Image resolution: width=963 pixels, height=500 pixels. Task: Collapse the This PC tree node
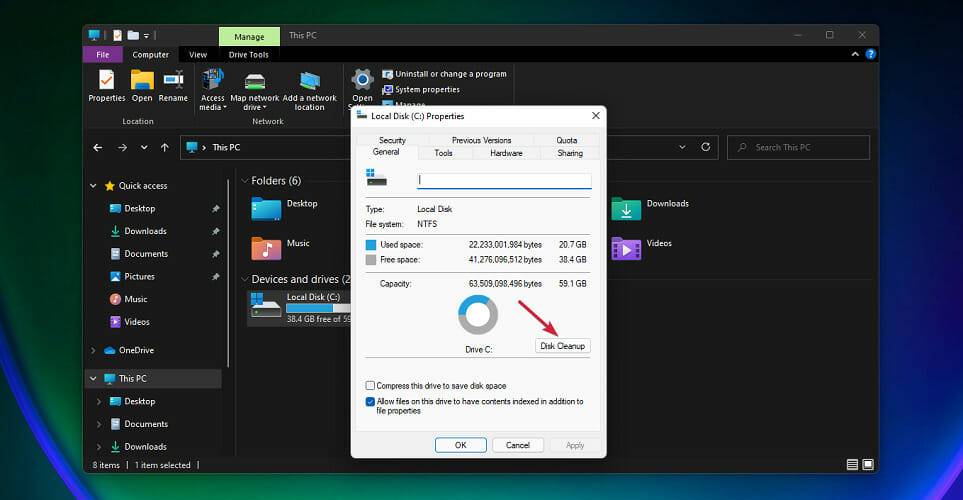93,378
